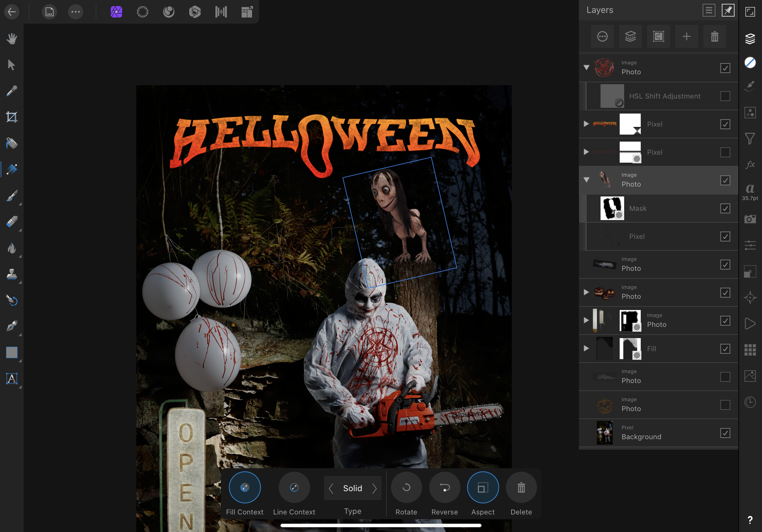The width and height of the screenshot is (762, 532).
Task: Select the next gradient type arrow
Action: pos(375,489)
